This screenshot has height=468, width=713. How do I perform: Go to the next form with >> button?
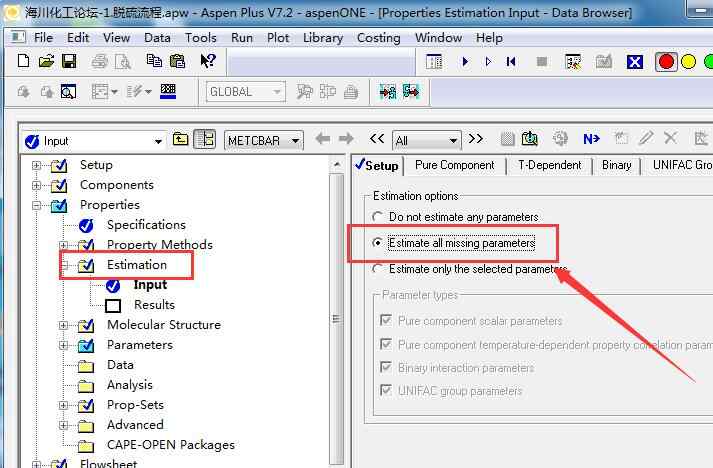pyautogui.click(x=476, y=139)
